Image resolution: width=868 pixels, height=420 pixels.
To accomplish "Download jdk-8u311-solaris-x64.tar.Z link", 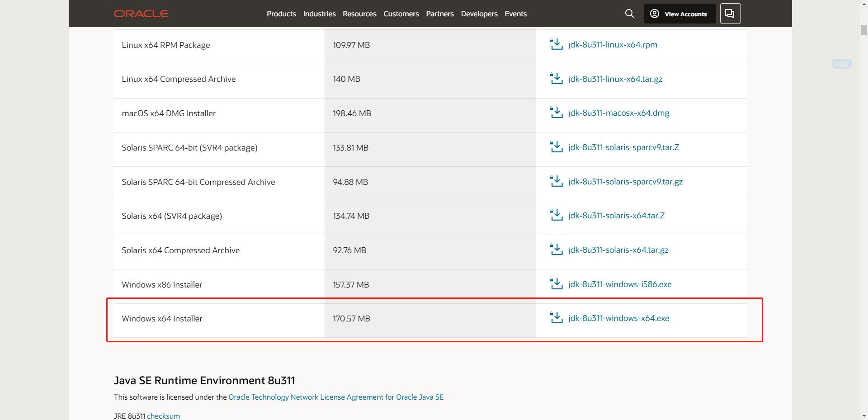I will pyautogui.click(x=616, y=216).
